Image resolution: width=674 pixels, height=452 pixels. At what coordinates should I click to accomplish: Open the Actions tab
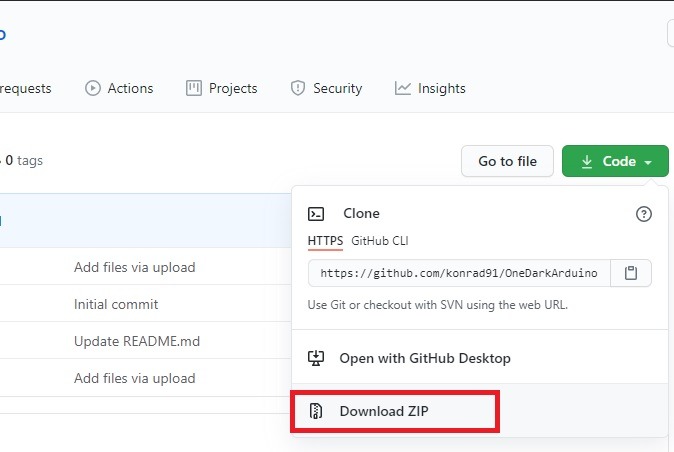119,88
